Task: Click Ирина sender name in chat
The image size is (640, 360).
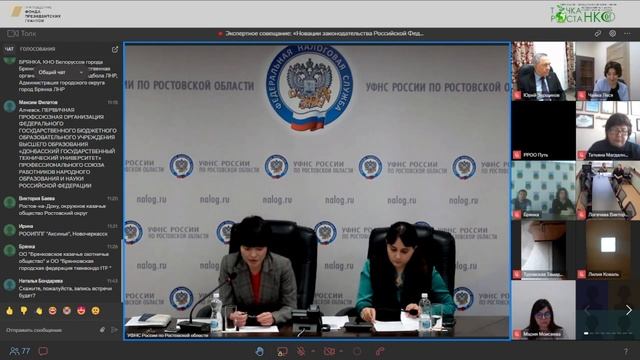Action: (x=26, y=226)
